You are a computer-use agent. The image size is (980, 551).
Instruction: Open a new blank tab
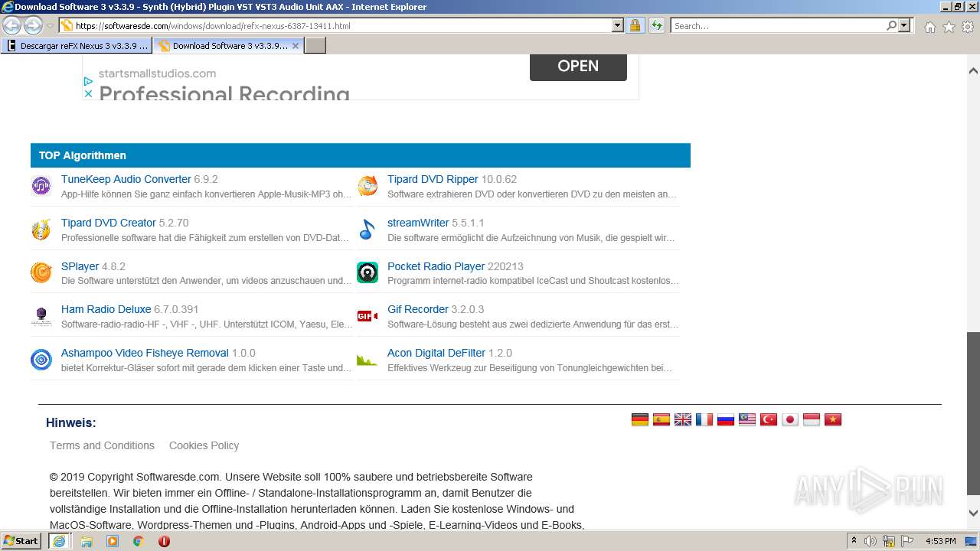pos(315,46)
